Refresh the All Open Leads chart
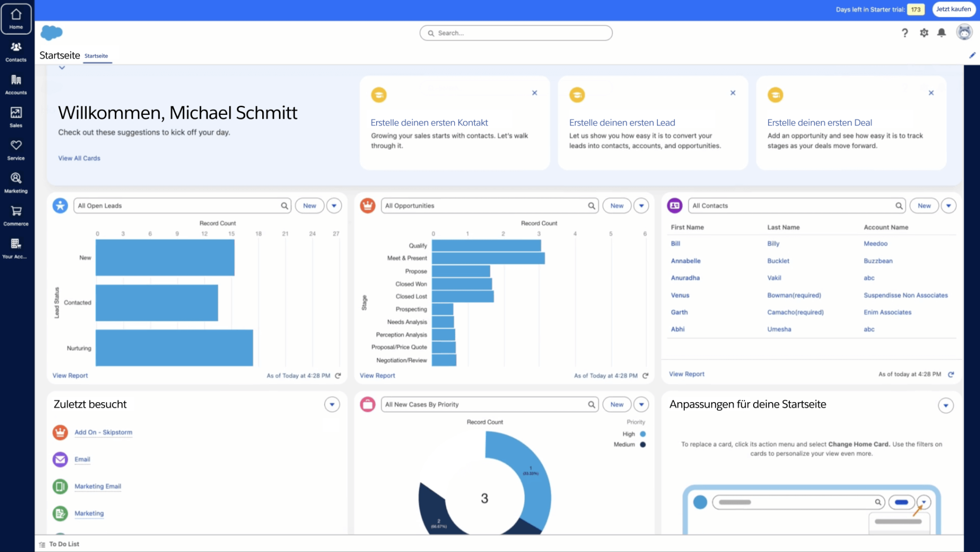 coord(338,376)
